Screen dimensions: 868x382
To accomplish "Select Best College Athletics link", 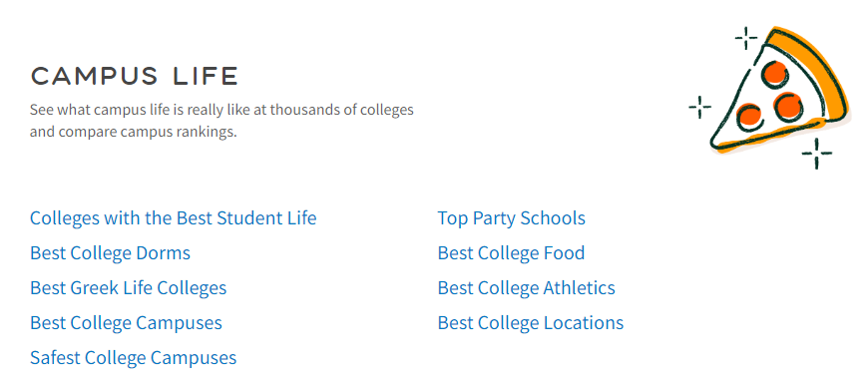I will tap(527, 288).
